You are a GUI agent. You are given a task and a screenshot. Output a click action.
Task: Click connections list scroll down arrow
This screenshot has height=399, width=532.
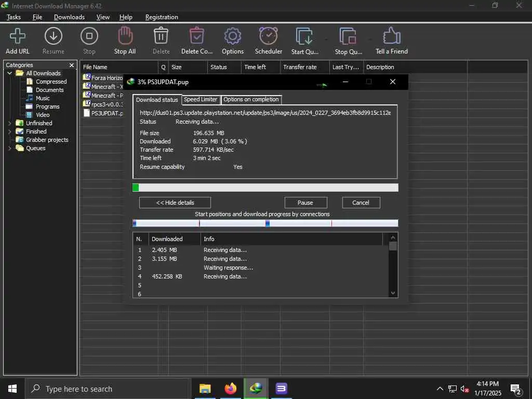[393, 293]
